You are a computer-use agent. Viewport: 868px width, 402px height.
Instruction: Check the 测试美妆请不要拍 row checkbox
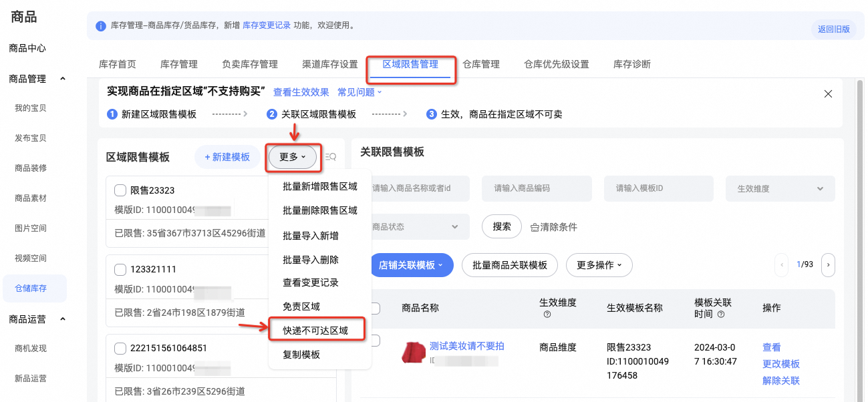(x=375, y=341)
